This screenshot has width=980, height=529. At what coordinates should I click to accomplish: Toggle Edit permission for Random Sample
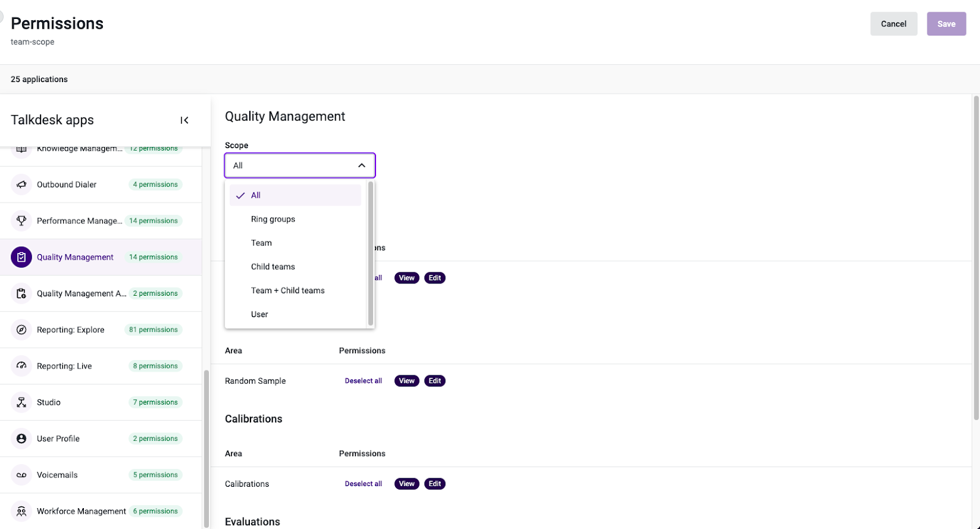click(435, 381)
